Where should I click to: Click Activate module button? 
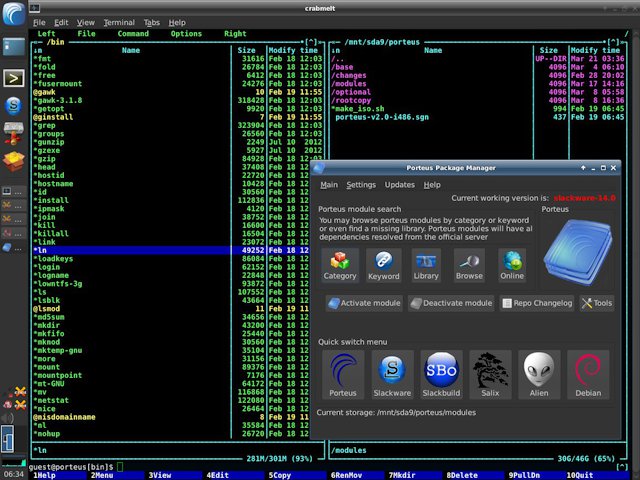pos(364,303)
